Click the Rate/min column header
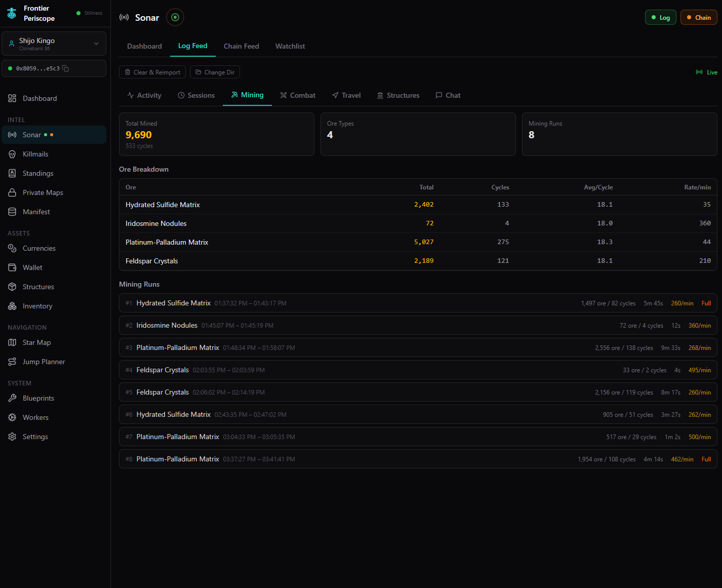 [697, 187]
